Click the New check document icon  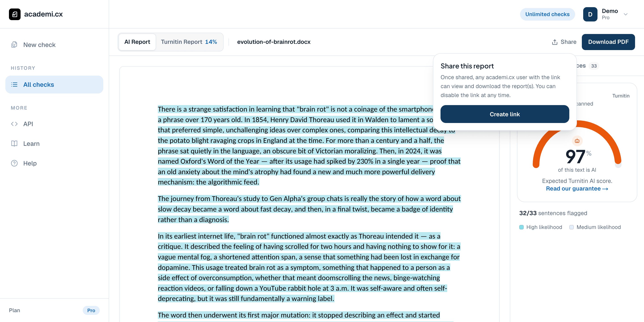click(x=14, y=45)
